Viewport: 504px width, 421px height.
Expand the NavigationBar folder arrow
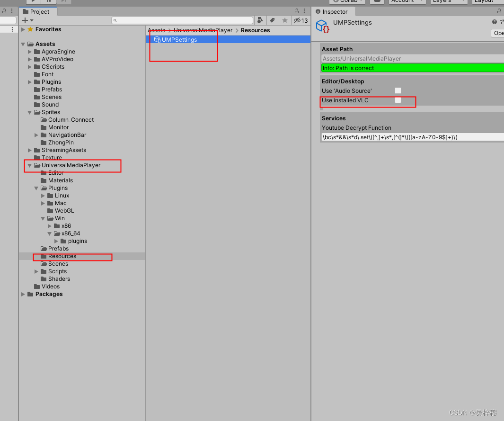tap(36, 135)
